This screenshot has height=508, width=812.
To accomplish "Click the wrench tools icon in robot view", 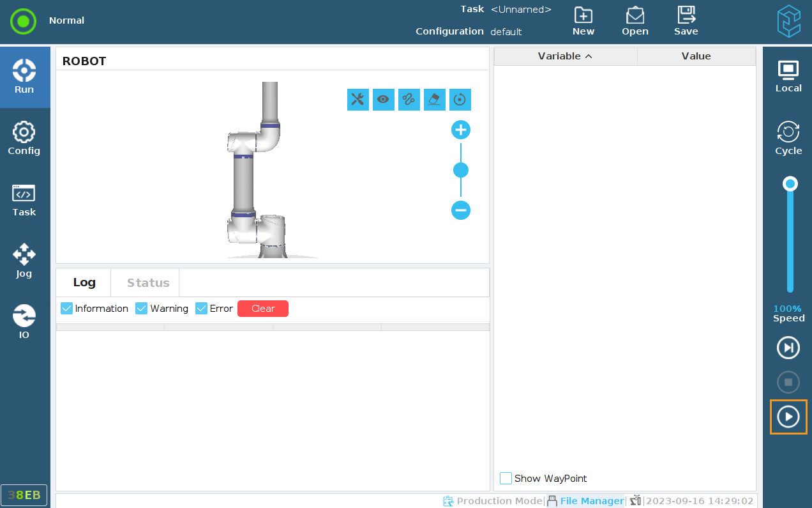I will 358,99.
